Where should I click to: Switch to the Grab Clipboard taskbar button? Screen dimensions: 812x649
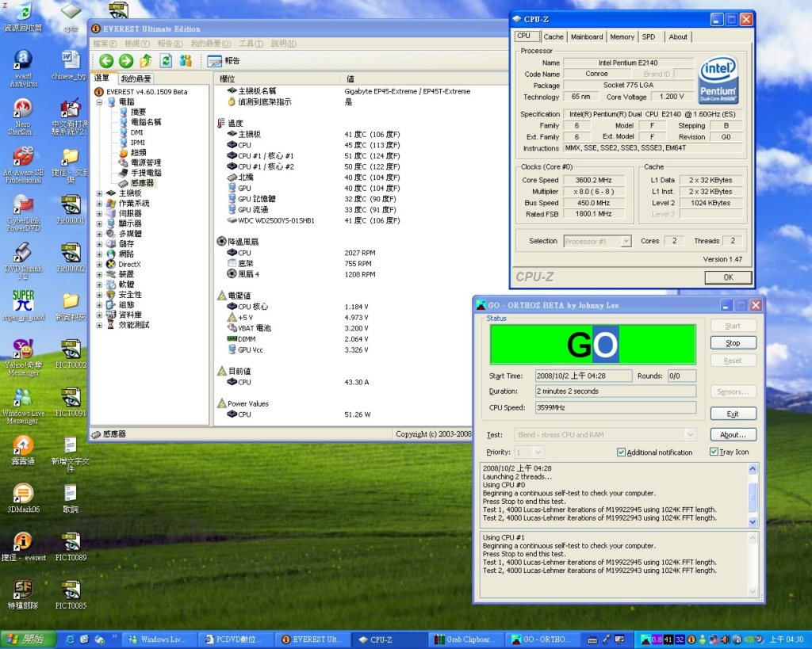(x=467, y=639)
